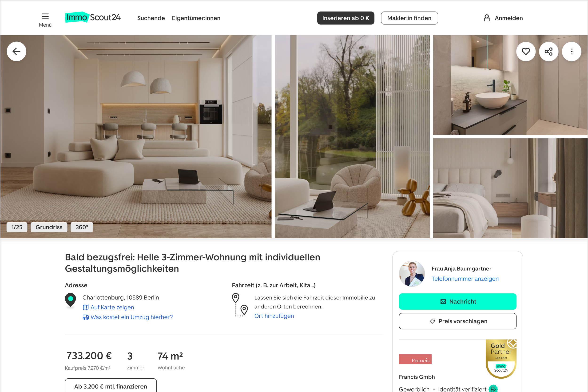Send a Nachricht to the agent
Image resolution: width=588 pixels, height=392 pixels.
[457, 301]
